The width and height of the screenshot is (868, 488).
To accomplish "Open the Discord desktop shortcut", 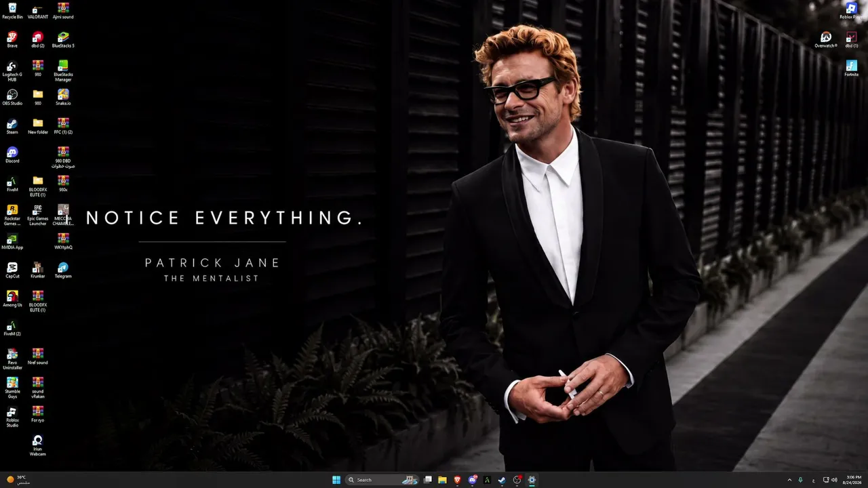I will (x=12, y=155).
